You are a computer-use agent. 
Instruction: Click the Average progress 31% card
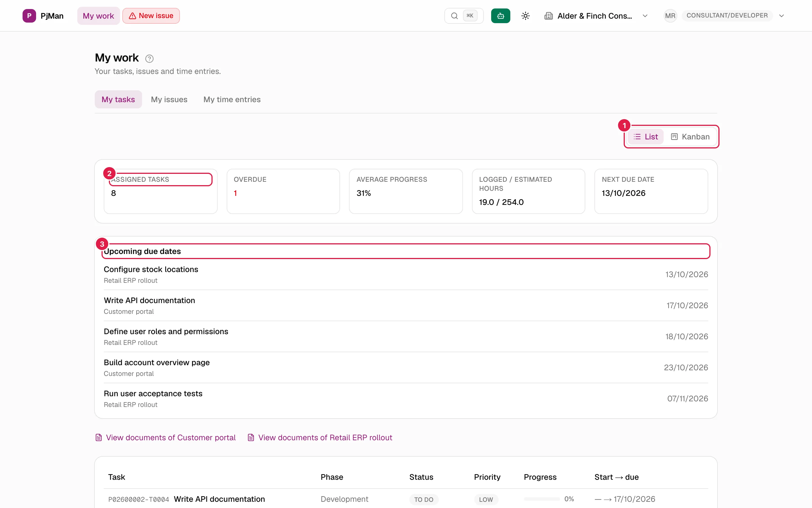coord(406,191)
